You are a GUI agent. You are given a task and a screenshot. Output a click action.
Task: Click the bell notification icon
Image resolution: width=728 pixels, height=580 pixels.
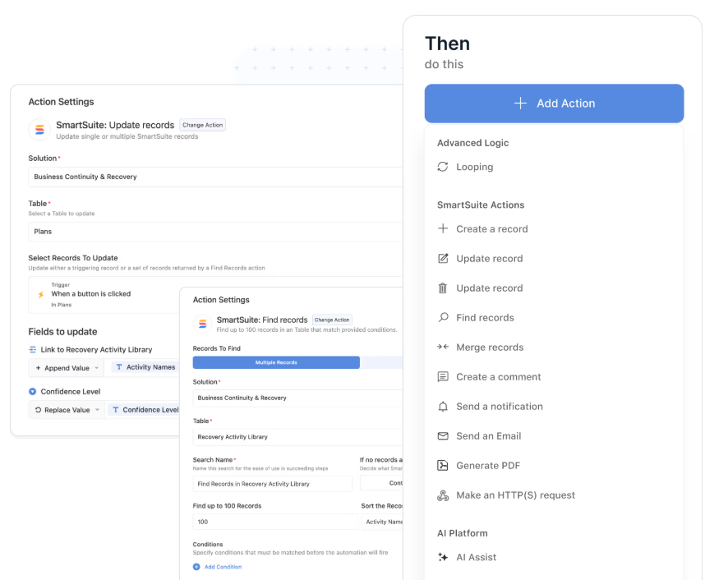[x=443, y=407]
